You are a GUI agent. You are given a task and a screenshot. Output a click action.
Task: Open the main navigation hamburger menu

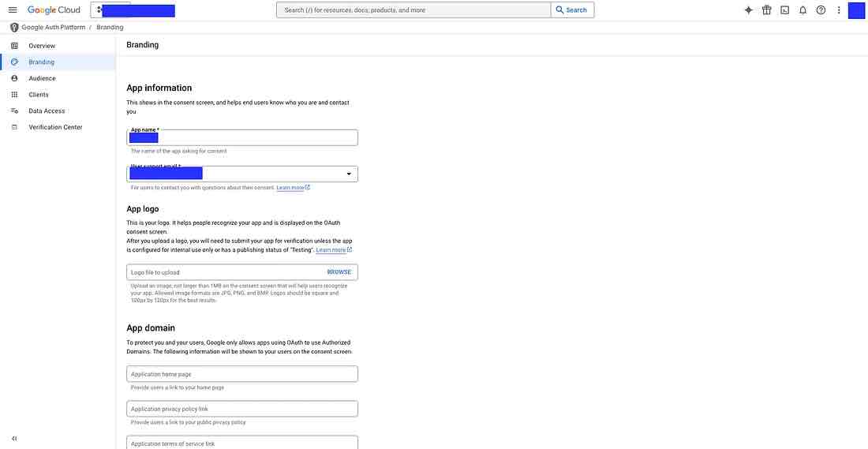[x=13, y=10]
